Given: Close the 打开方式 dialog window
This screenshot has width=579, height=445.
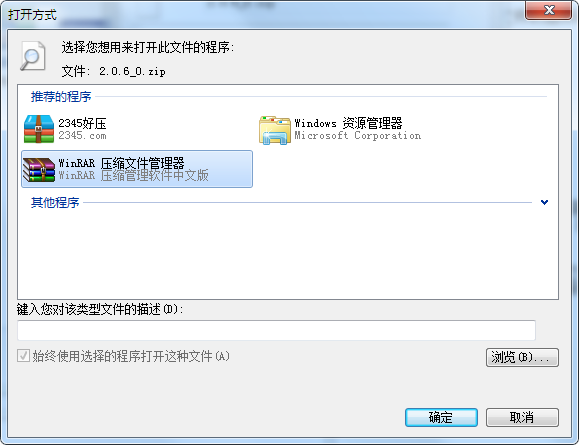Looking at the screenshot, I should click(x=549, y=10).
